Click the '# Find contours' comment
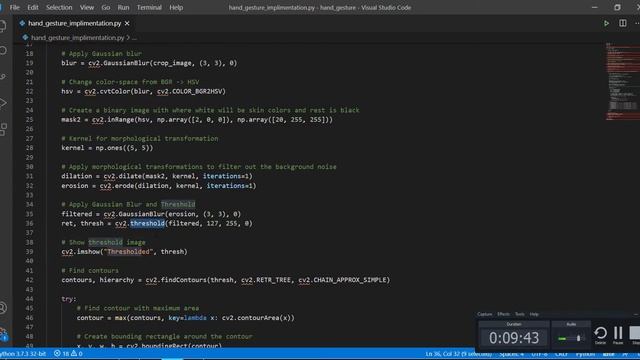Viewport: 640px width, 360px height. [90, 270]
